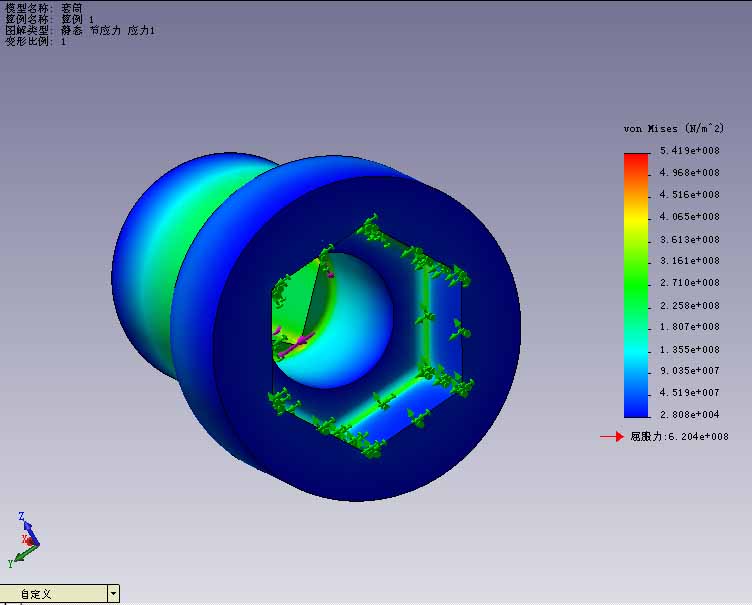Click the study name line 算例 1
The image size is (752, 605).
click(x=49, y=19)
